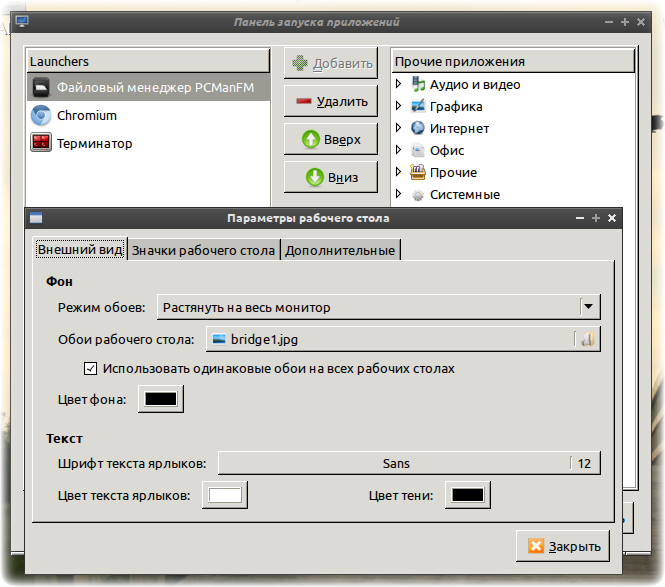Pick the Цвет фона color swatch

161,399
